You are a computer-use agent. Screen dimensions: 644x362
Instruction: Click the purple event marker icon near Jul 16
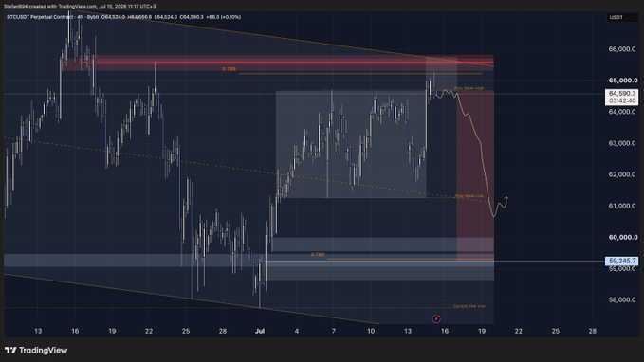click(x=436, y=318)
